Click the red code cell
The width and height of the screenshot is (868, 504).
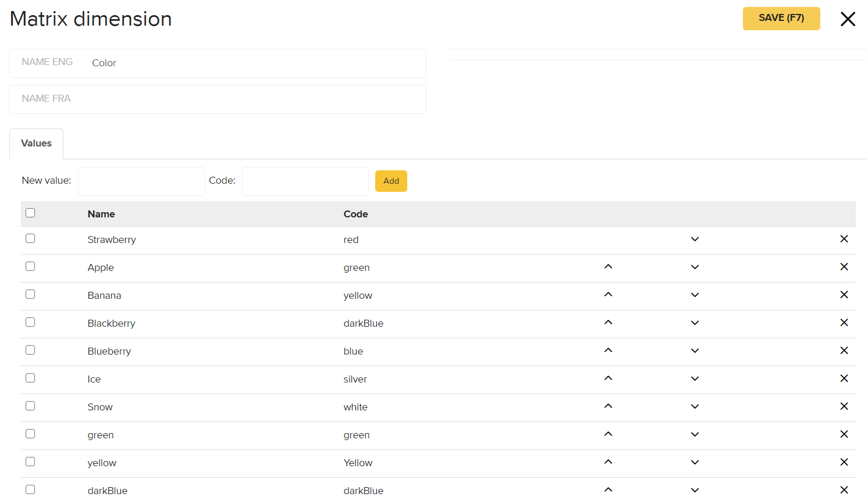[x=351, y=240]
